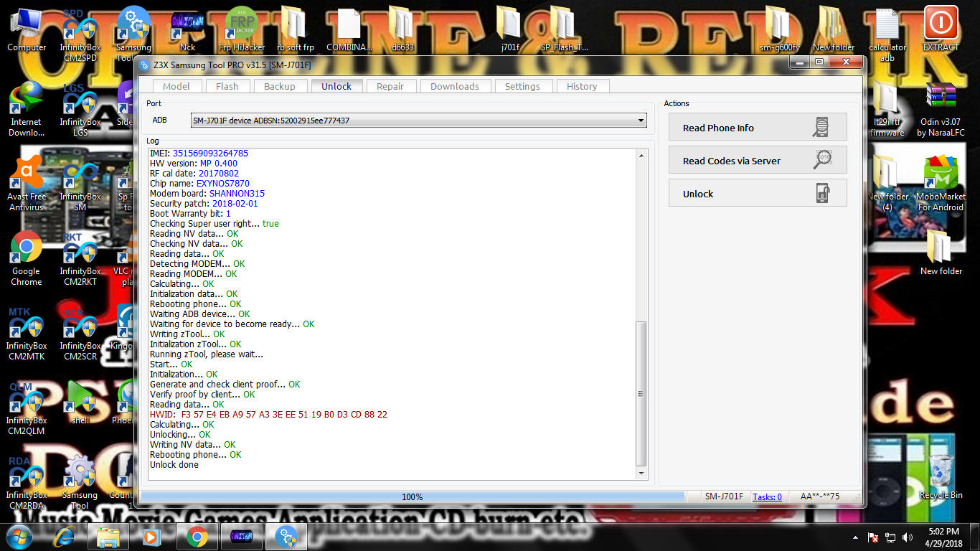Launch the shell desktop shortcut

tap(80, 402)
